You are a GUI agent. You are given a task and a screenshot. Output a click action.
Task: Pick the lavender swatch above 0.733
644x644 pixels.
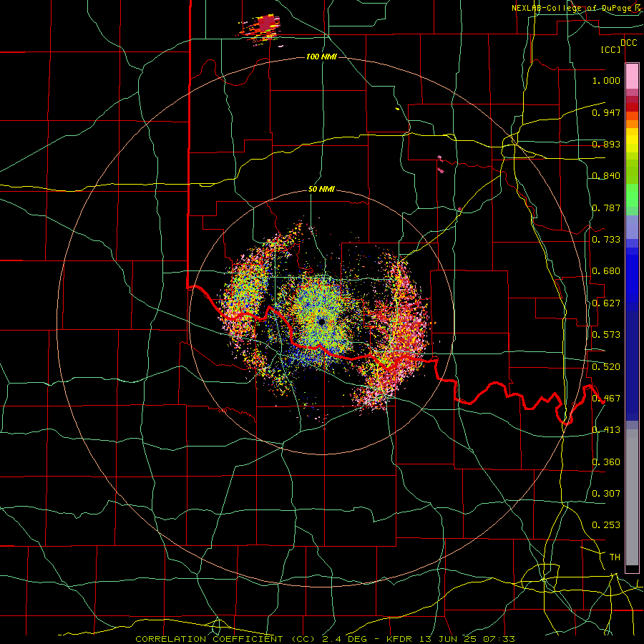coord(632,227)
